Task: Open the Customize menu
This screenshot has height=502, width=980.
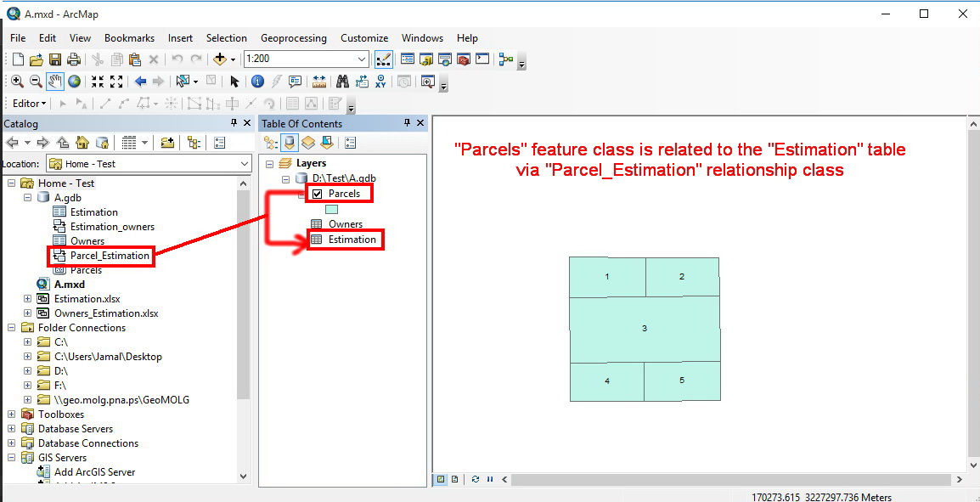Action: tap(364, 38)
